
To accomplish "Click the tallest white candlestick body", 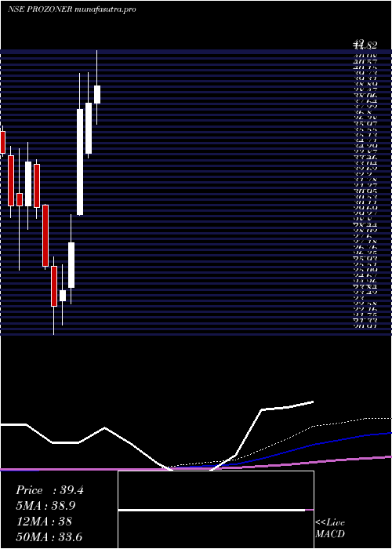I will pos(80,162).
